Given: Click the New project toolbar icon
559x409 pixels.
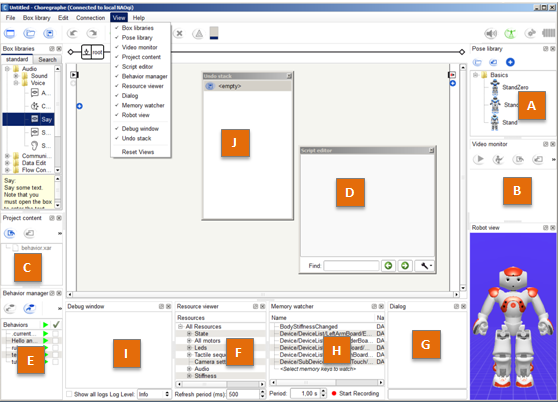Looking at the screenshot, I should click(x=10, y=34).
